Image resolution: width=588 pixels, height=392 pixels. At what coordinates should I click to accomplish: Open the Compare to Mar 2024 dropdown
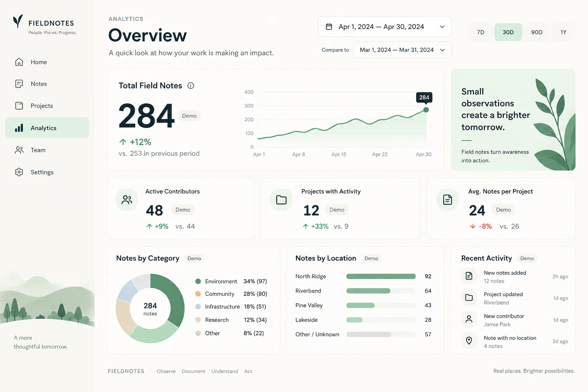(x=402, y=50)
